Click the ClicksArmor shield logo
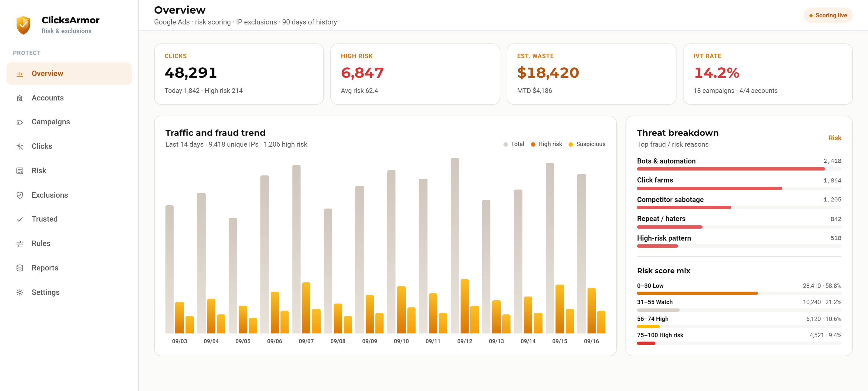Screen dimensions: 868x391 click(23, 25)
